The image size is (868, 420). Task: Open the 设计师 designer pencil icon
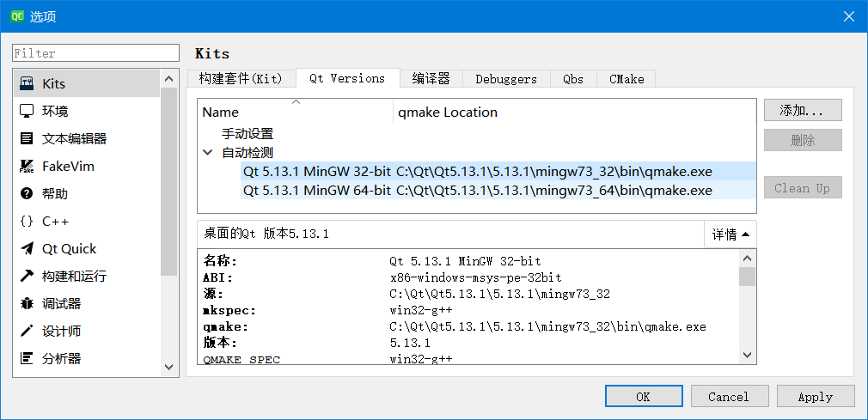pyautogui.click(x=27, y=331)
